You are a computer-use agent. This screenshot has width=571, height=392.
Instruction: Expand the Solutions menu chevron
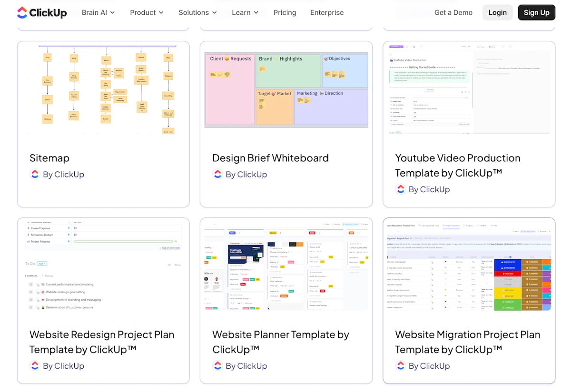[214, 13]
